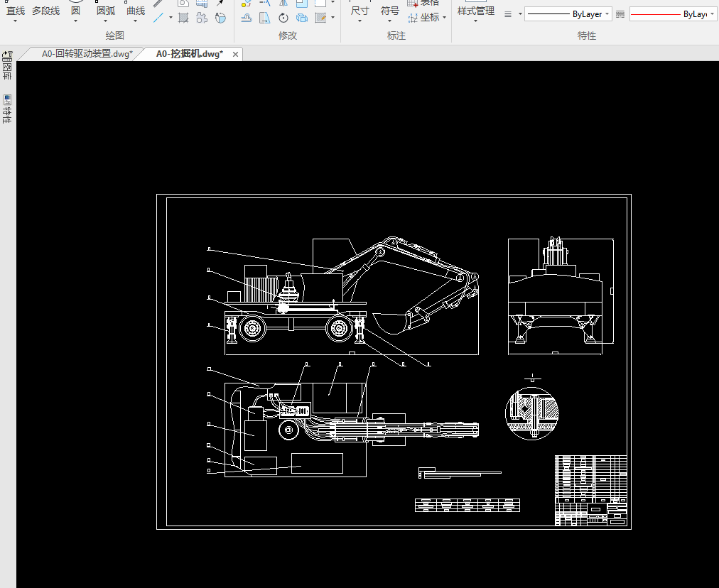Close the A0-挖掘机.dwg tab
719x588 pixels.
[235, 54]
